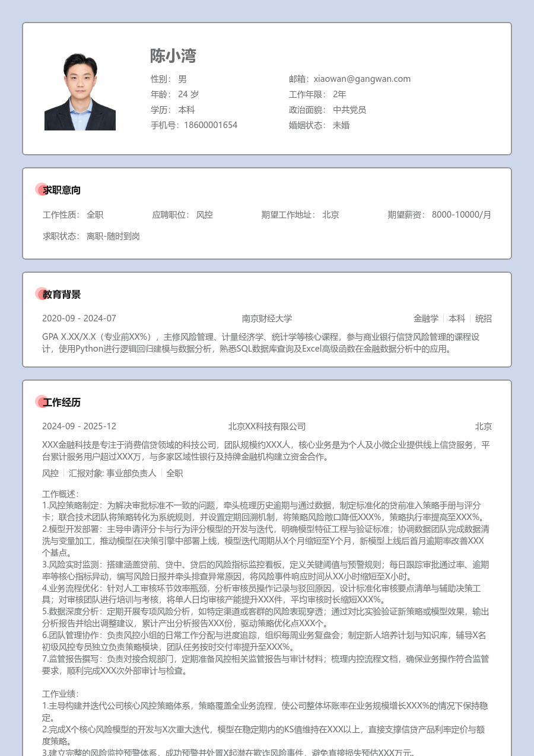Click the school name 南京财经大学
The image size is (534, 756).
[x=267, y=318]
